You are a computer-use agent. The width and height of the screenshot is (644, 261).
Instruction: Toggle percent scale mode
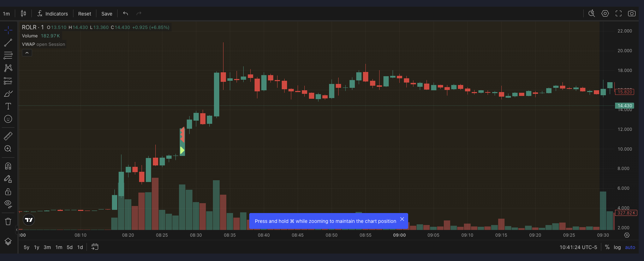tap(607, 247)
